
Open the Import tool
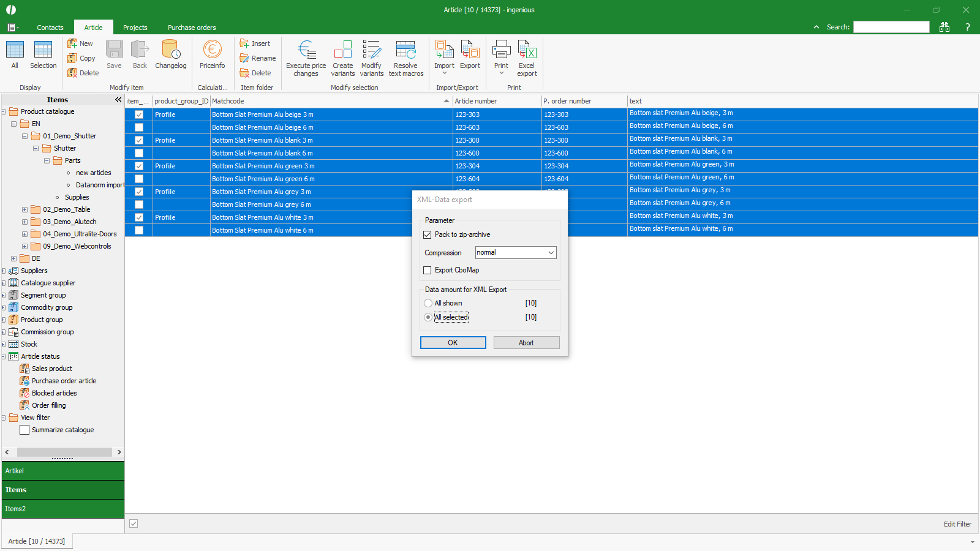(x=444, y=50)
